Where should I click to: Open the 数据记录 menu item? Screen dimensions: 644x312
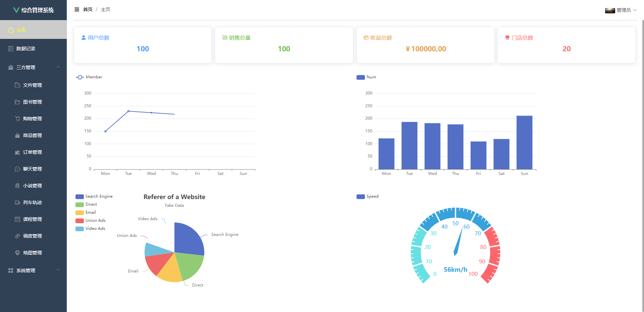pos(33,48)
